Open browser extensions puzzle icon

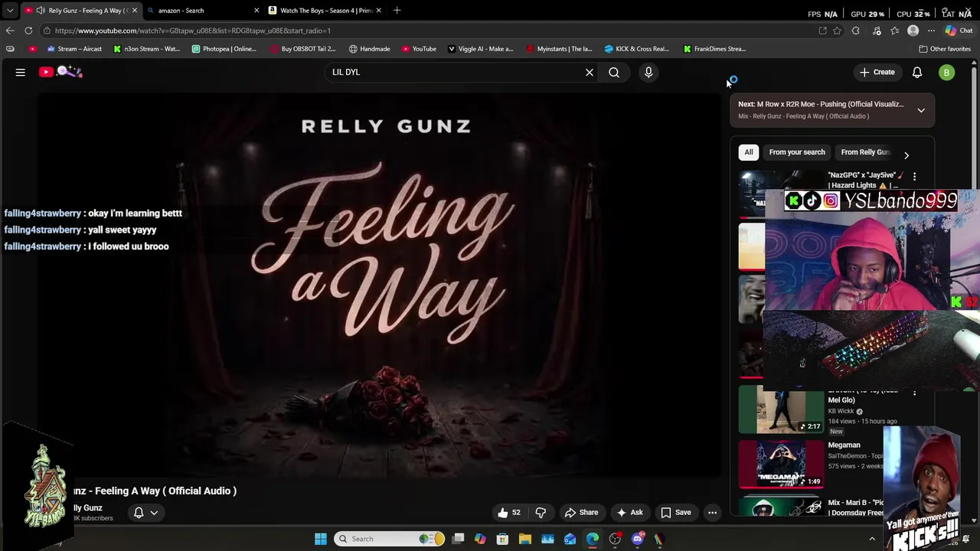point(856,31)
